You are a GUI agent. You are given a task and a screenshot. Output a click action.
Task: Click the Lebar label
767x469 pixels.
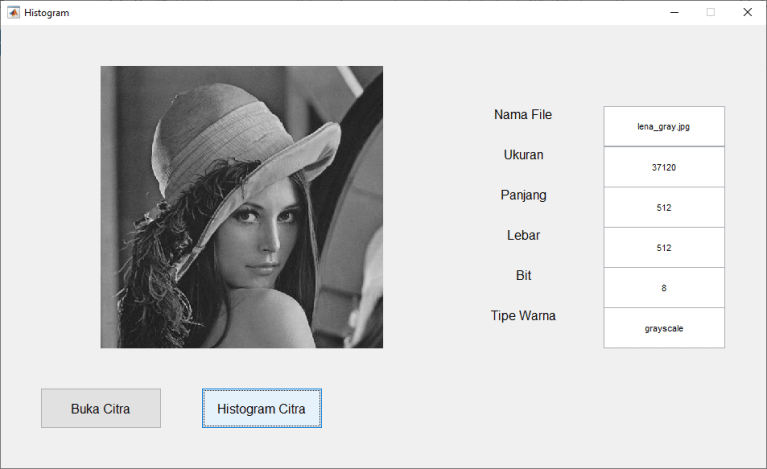click(x=523, y=235)
